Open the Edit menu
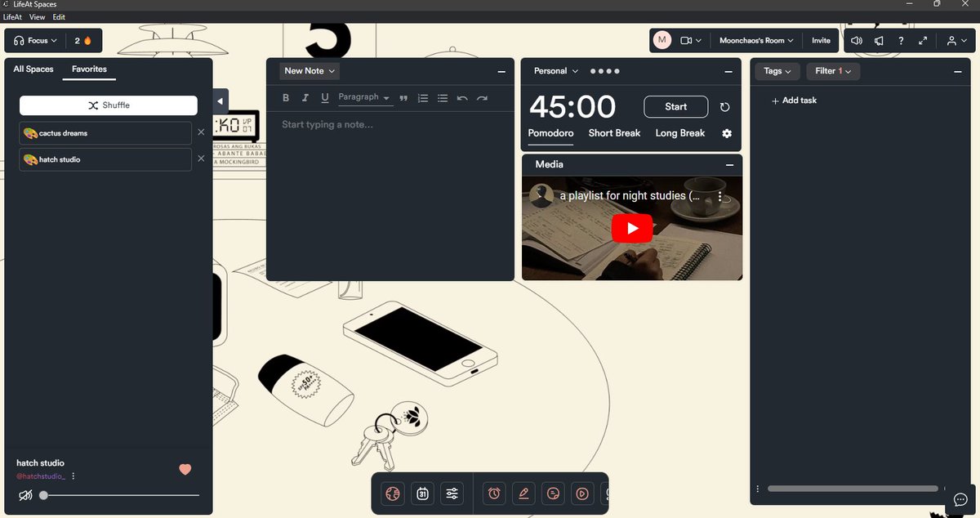This screenshot has height=518, width=980. pos(59,16)
